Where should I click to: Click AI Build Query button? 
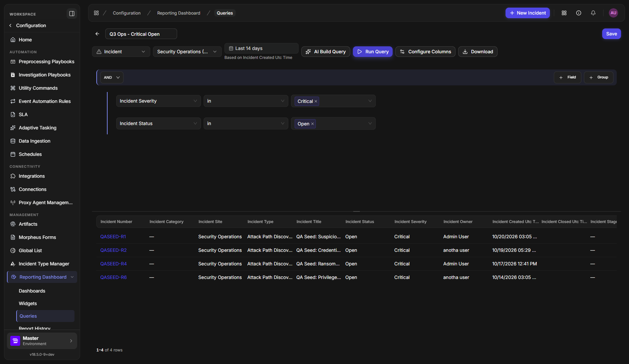pyautogui.click(x=326, y=52)
